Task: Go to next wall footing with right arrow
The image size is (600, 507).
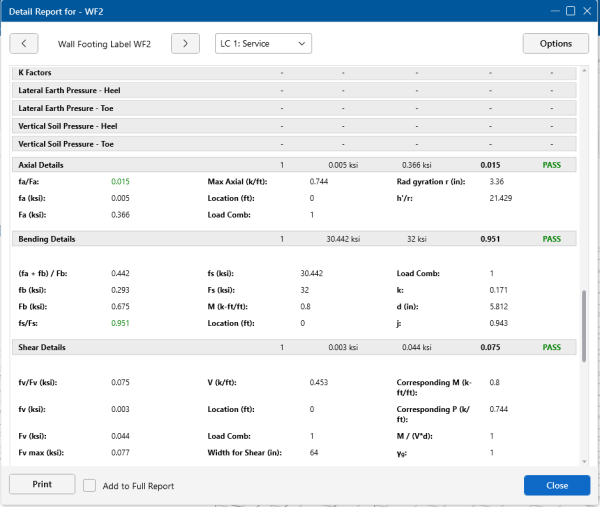Action: [x=185, y=43]
